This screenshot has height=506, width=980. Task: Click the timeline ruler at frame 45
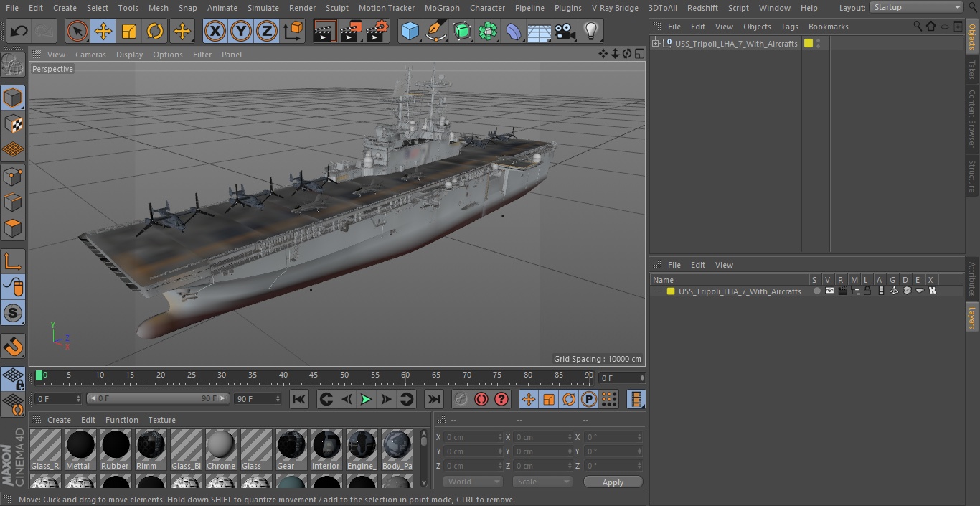(x=314, y=375)
